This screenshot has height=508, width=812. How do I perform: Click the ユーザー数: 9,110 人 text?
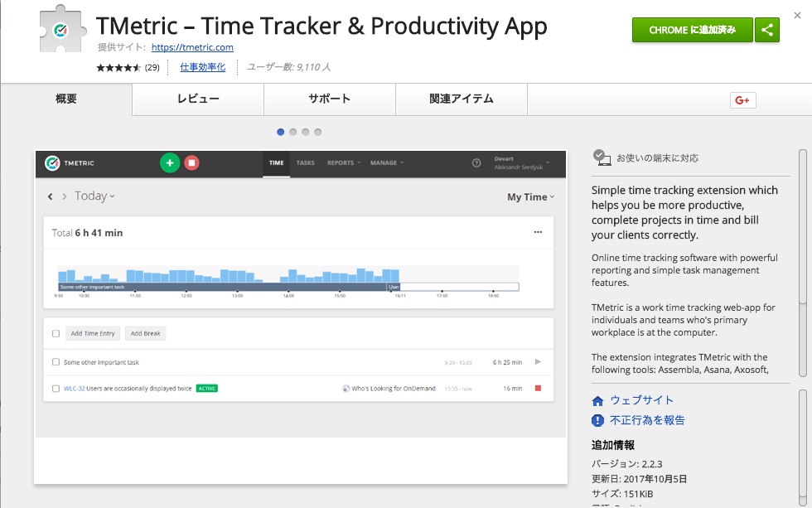(x=288, y=67)
